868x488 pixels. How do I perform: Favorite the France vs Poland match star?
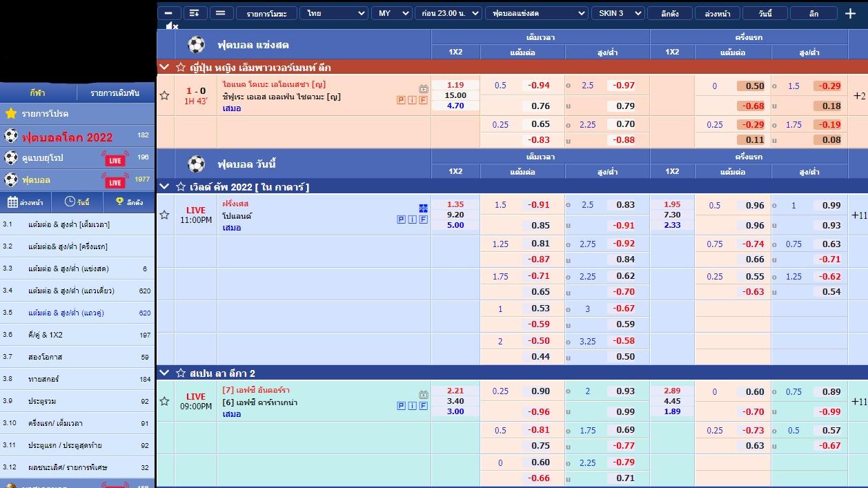(164, 215)
